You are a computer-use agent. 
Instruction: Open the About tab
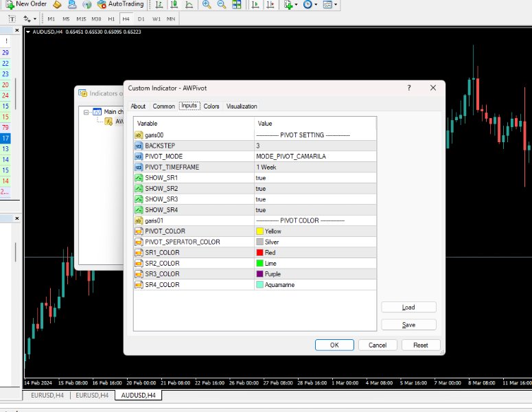138,106
